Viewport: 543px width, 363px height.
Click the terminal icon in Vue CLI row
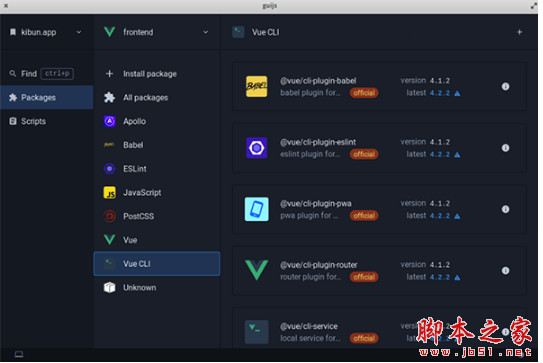pyautogui.click(x=109, y=264)
